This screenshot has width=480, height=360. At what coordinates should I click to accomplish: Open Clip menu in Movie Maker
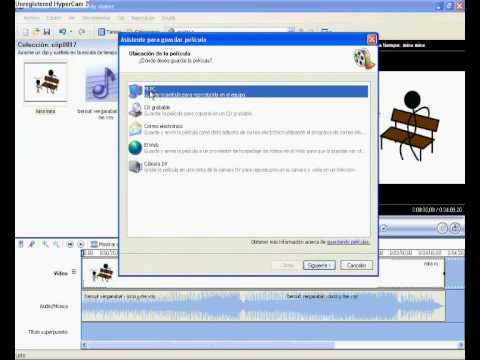click(x=121, y=18)
